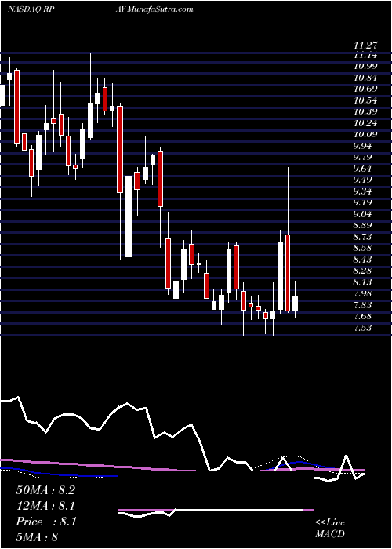Click the red candle with the tallest upper wick near 9.64

[288, 273]
